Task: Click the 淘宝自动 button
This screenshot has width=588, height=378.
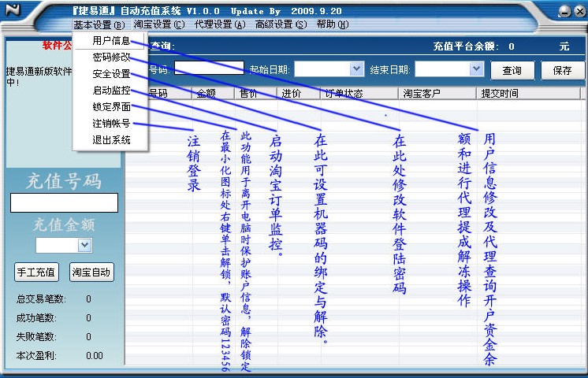Action: (91, 272)
